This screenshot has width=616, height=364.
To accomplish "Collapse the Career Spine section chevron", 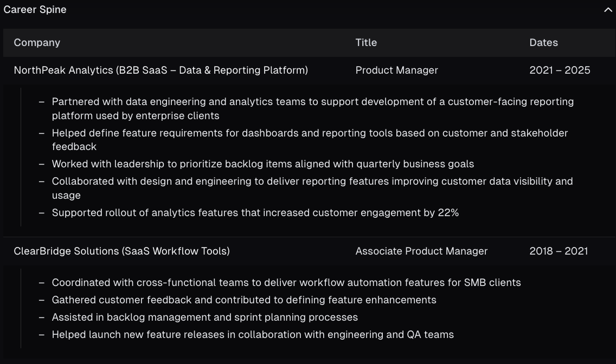I will [x=608, y=10].
